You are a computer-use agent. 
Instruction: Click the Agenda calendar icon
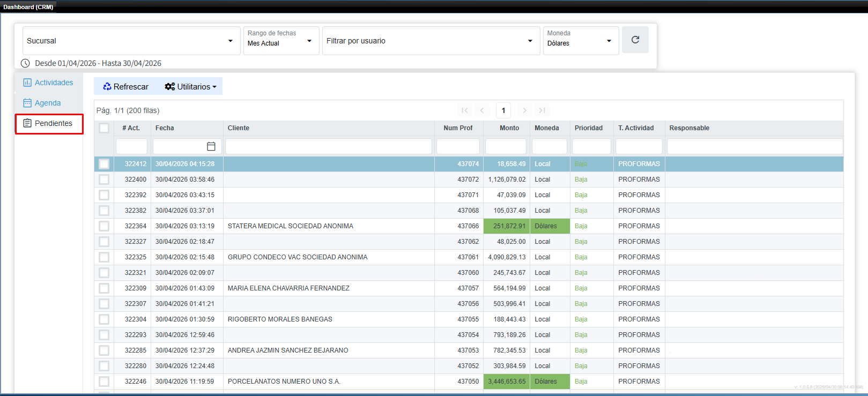(27, 103)
